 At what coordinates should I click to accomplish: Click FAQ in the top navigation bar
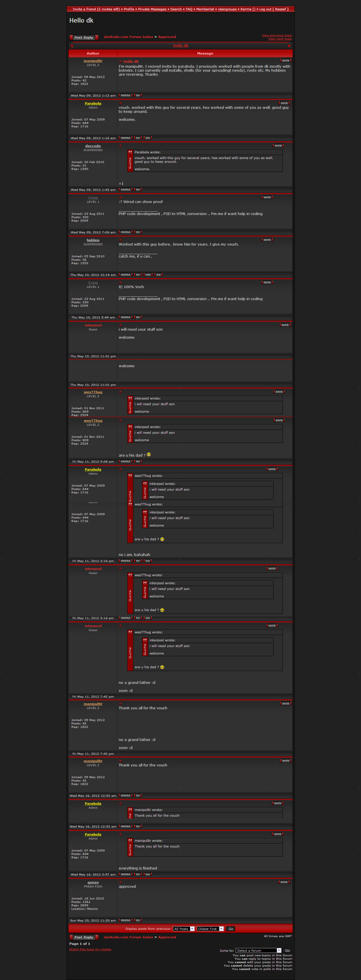click(189, 9)
